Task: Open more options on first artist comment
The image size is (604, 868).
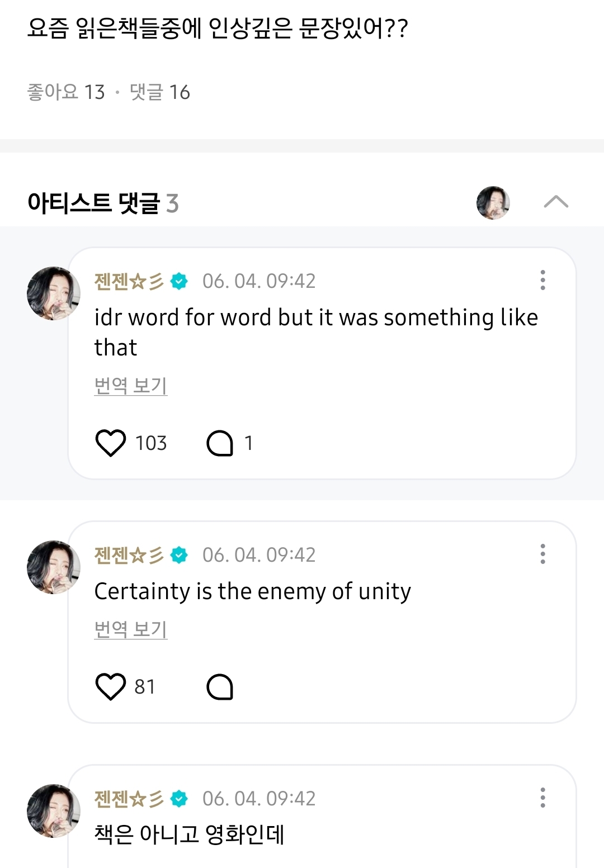Action: pos(542,280)
